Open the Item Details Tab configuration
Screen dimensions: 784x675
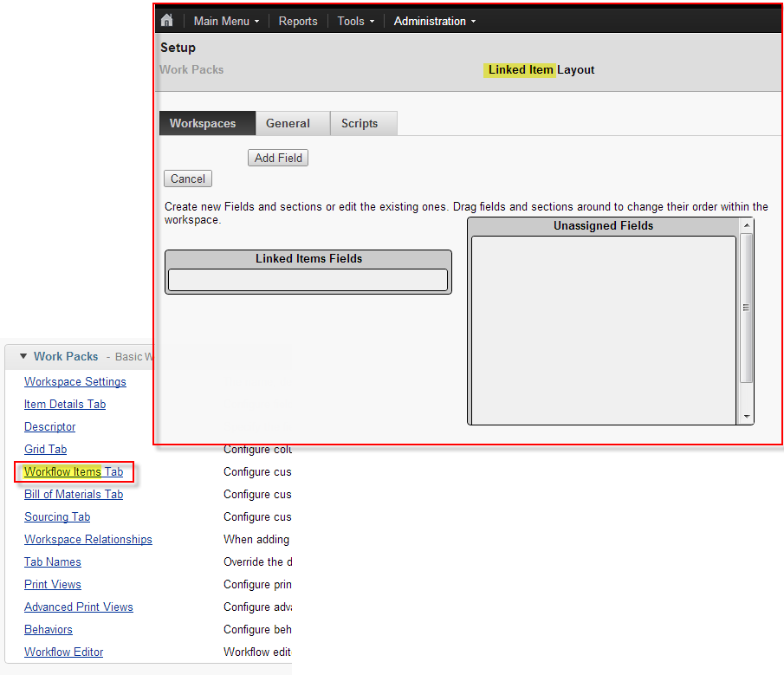(64, 404)
